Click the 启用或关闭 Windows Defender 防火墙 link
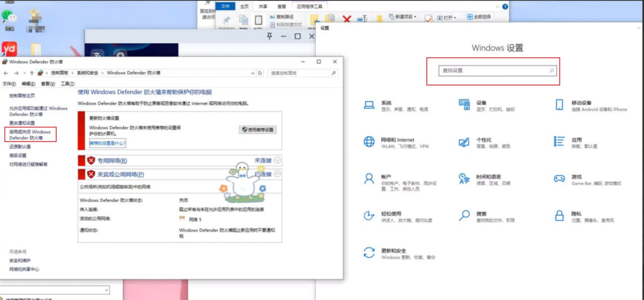This screenshot has height=300, width=644. click(x=30, y=134)
